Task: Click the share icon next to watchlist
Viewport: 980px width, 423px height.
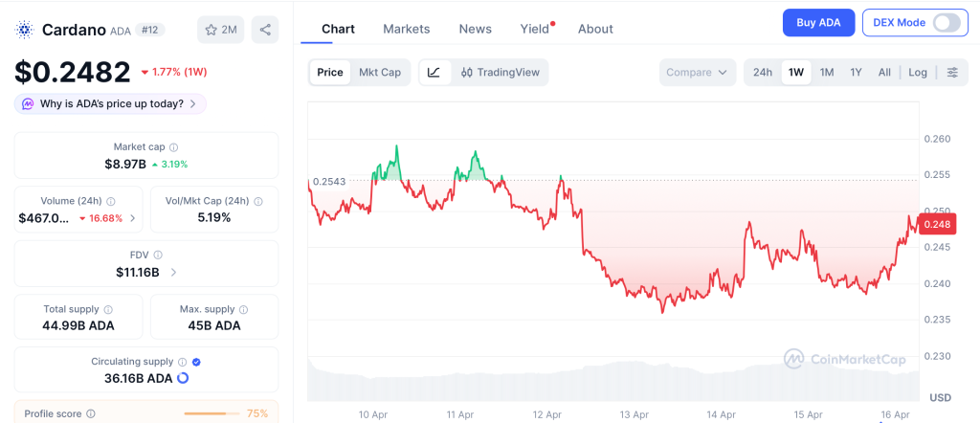Action: pos(265,30)
